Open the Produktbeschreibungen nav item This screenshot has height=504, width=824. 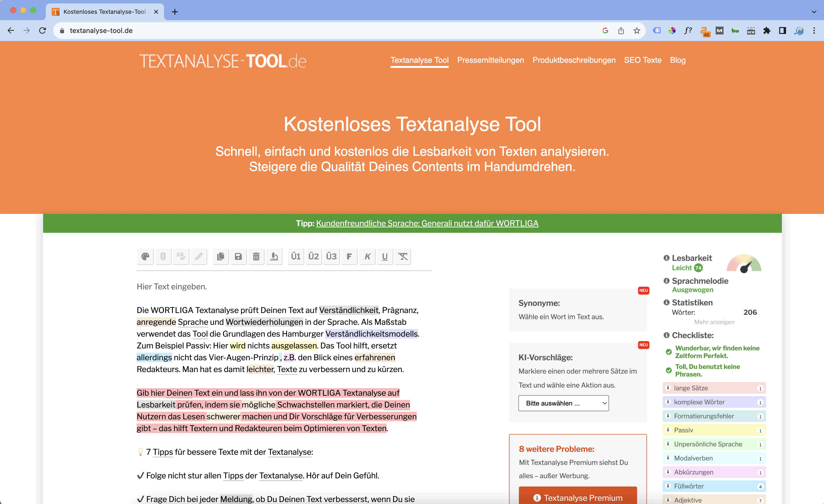coord(574,60)
